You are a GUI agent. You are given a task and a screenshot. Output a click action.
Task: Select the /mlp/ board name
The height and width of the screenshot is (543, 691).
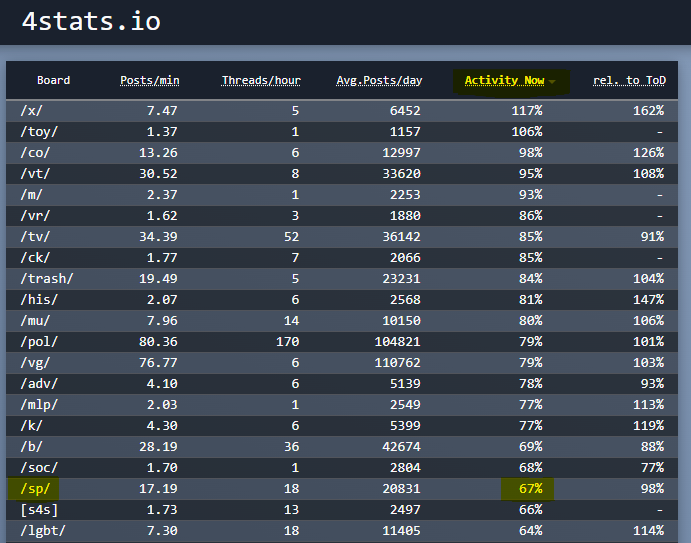point(39,405)
